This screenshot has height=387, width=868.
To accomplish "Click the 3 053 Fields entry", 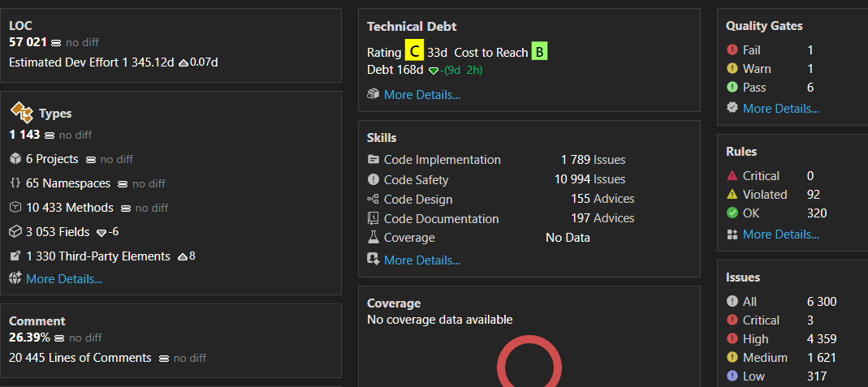I will pos(58,232).
